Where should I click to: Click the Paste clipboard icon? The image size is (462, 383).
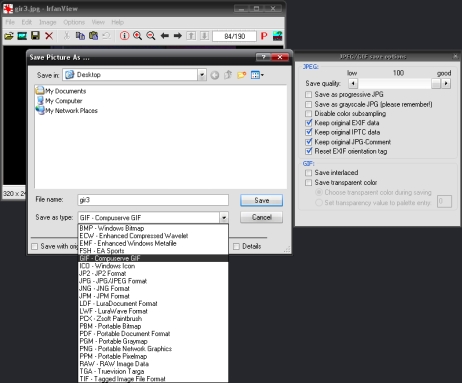tap(94, 36)
